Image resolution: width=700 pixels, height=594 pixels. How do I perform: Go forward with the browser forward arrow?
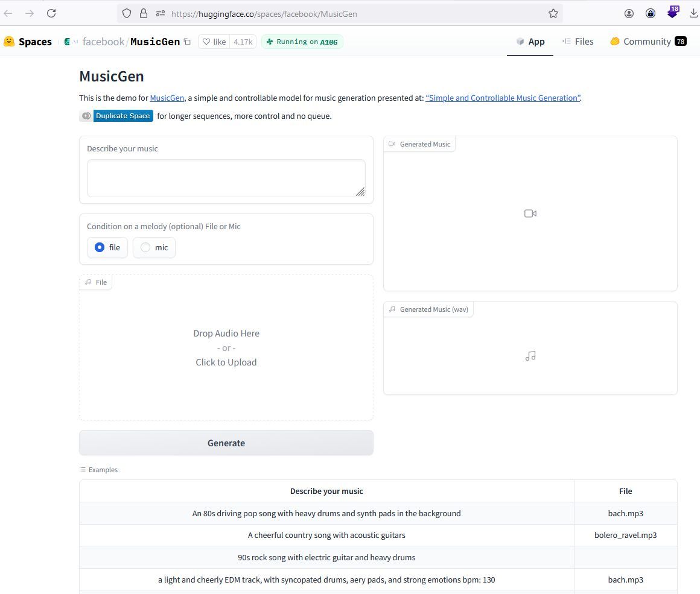tap(30, 13)
